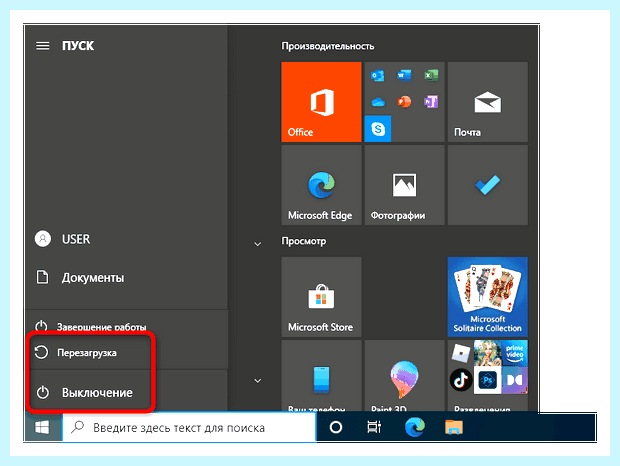This screenshot has height=466, width=620.
Task: Open the To Do checkmark tile
Action: coord(488,185)
